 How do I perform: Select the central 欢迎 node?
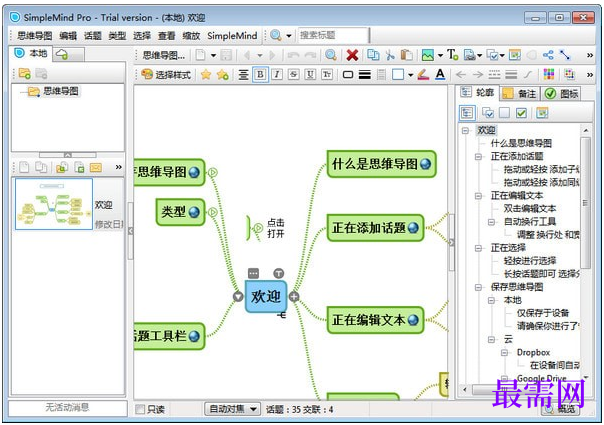(266, 296)
